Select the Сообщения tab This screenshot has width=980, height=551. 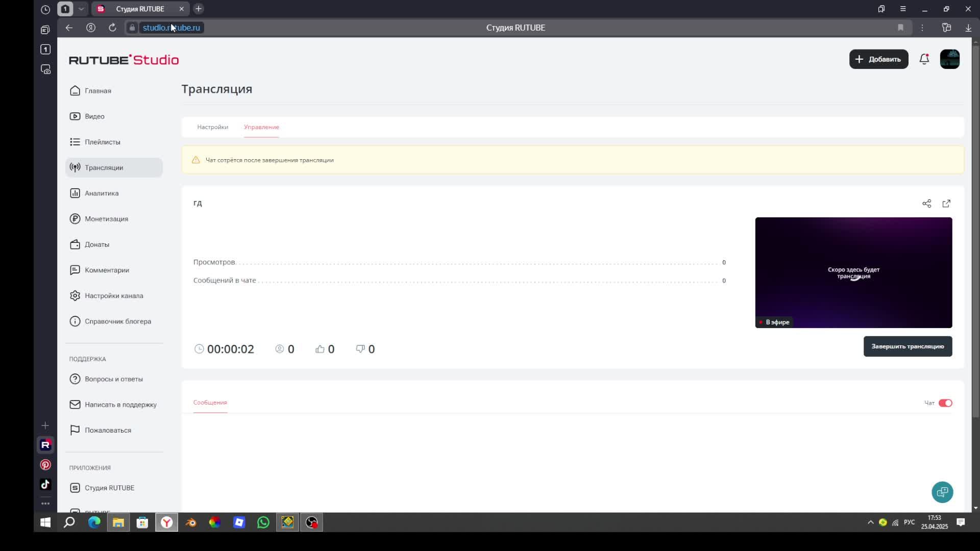tap(210, 403)
